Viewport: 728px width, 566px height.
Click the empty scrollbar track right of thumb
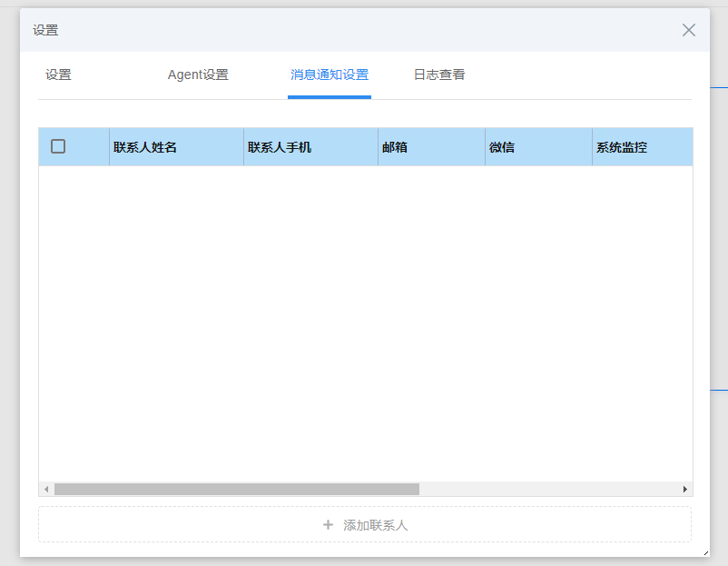pos(545,489)
